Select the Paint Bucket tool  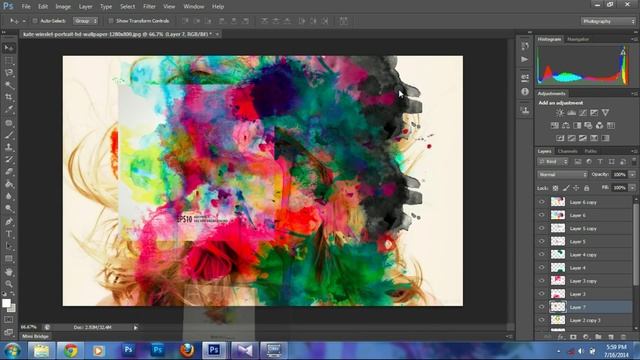pos(9,184)
